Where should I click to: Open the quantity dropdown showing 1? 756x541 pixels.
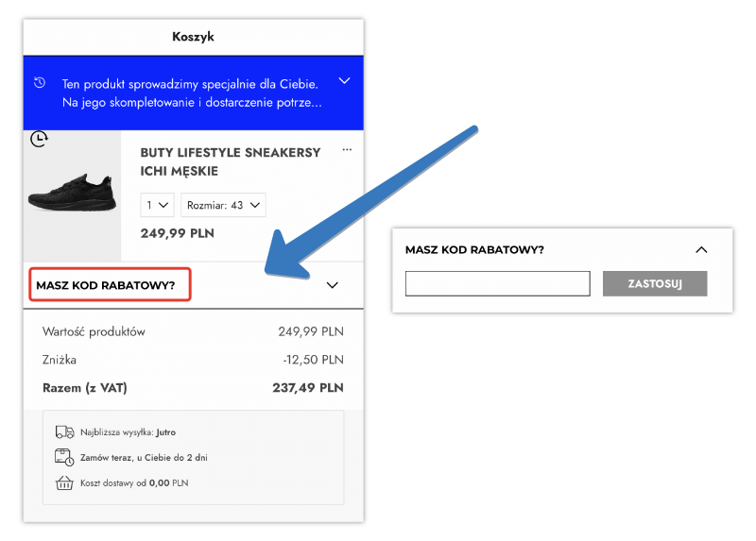coord(157,205)
